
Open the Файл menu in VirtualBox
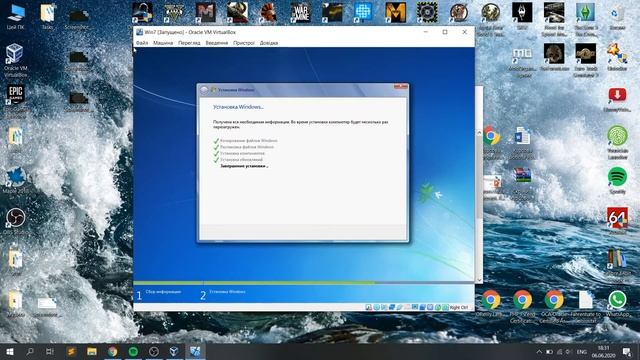142,43
